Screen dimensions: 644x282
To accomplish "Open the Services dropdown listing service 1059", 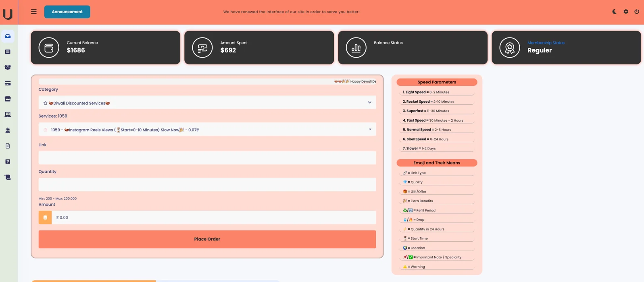I will click(x=207, y=130).
